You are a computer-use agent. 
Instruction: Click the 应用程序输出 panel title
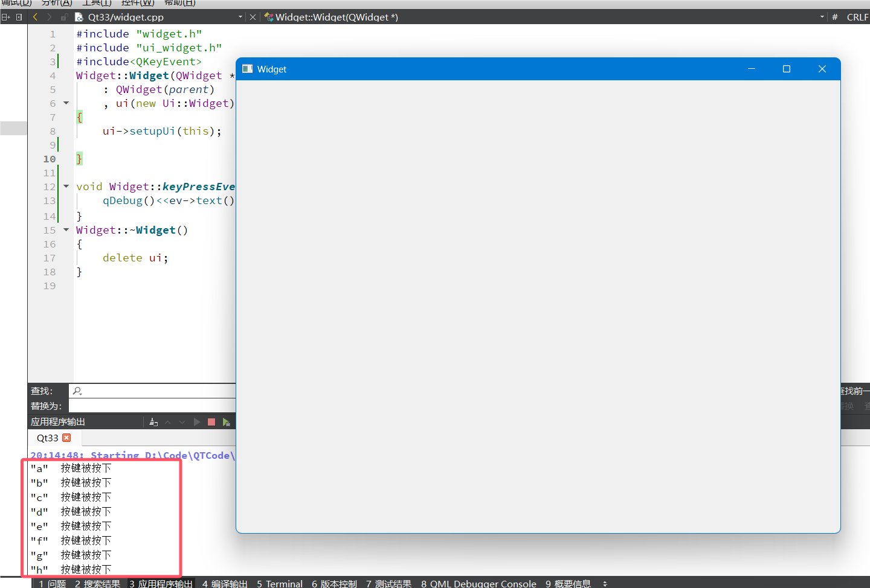pyautogui.click(x=58, y=422)
